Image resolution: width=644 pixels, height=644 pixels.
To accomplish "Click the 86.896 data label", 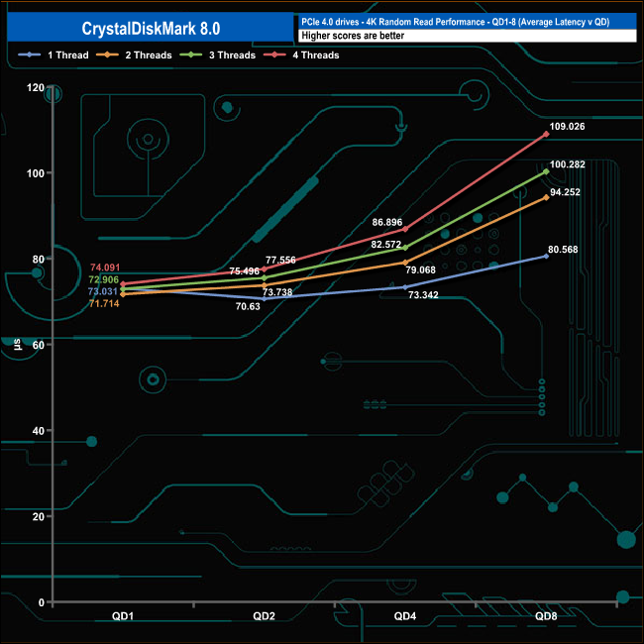I will (x=387, y=223).
